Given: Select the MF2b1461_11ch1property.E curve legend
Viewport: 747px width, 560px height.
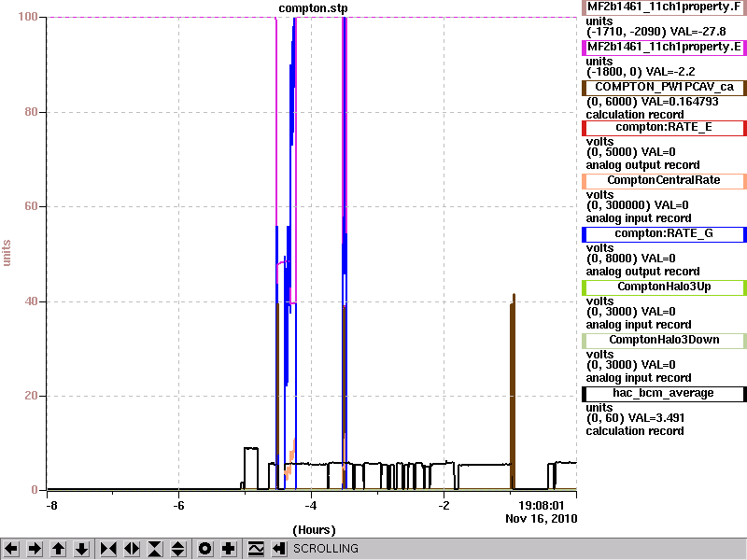Looking at the screenshot, I should [x=664, y=48].
